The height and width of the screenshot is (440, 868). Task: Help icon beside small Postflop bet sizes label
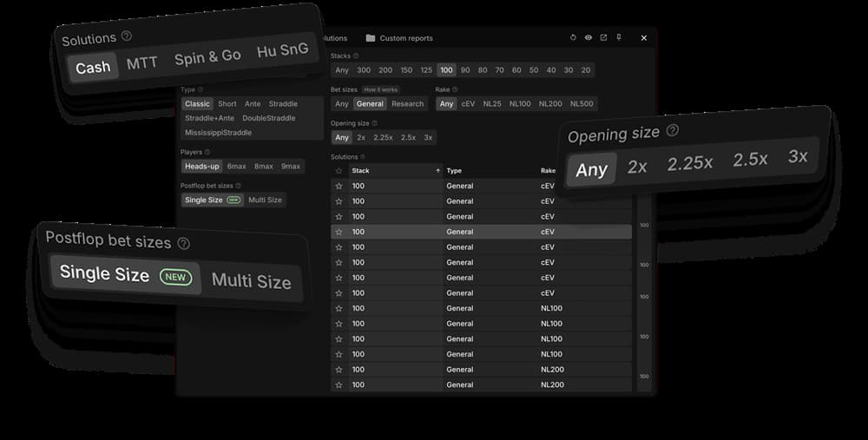point(239,186)
